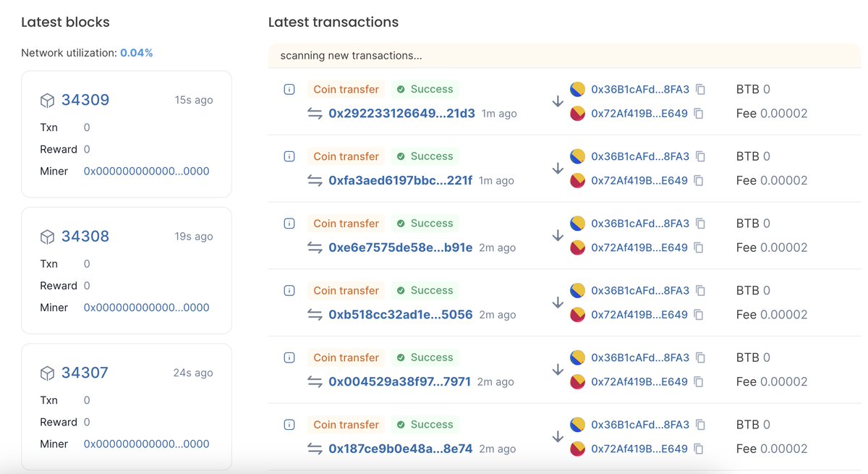Copy sender address in 0x004529a38f97...7971 row
The height and width of the screenshot is (474, 868).
[700, 357]
